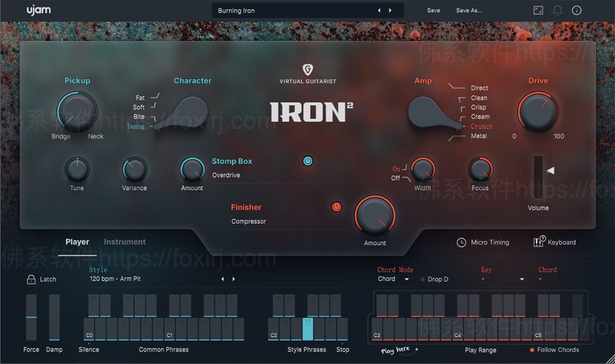The height and width of the screenshot is (364, 615).
Task: Open the Micro Timing panel
Action: pyautogui.click(x=482, y=242)
